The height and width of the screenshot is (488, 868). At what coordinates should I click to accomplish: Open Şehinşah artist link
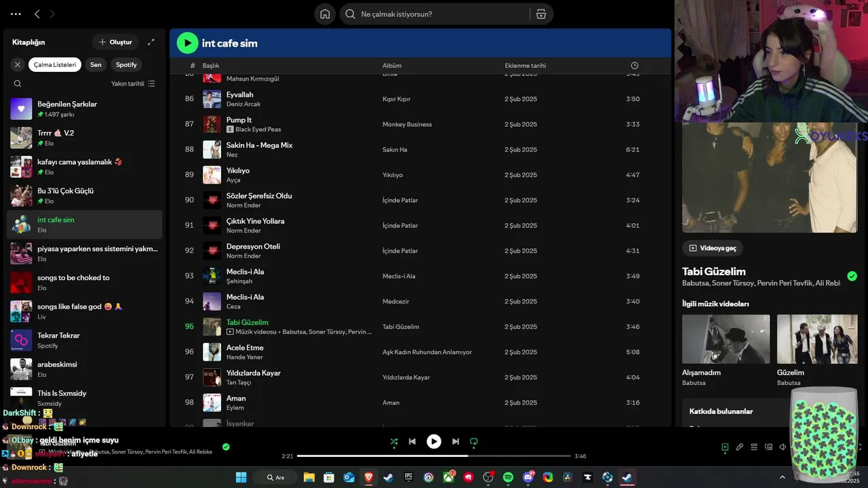point(239,281)
